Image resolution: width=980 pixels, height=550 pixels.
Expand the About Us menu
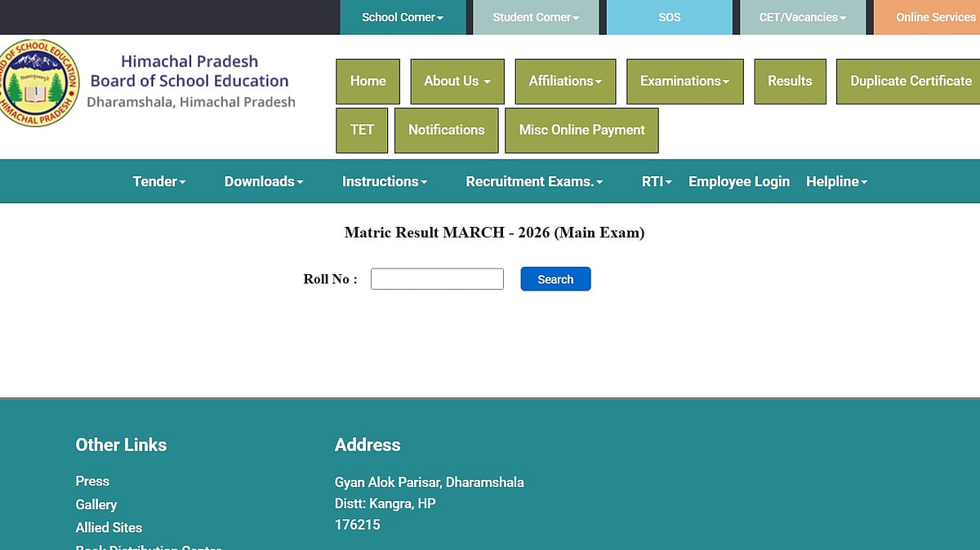point(457,82)
